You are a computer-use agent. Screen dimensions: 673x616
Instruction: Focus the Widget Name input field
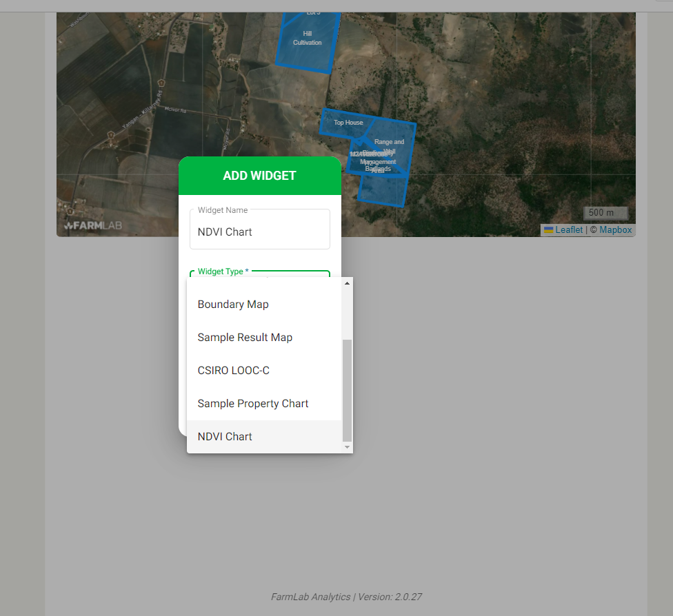(259, 232)
